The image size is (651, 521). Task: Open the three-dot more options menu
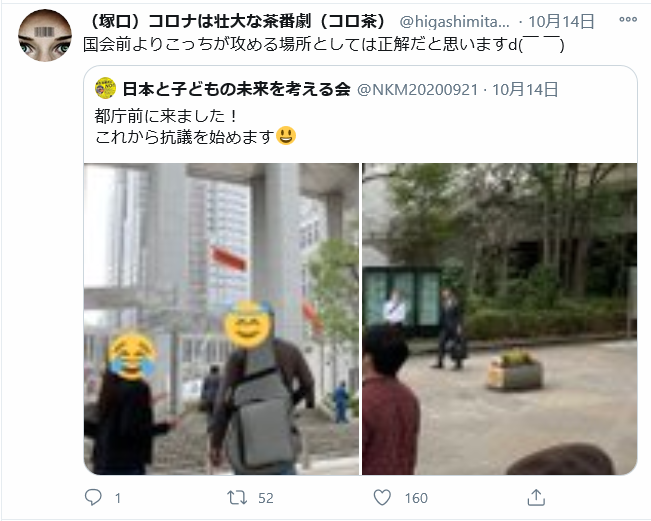628,19
